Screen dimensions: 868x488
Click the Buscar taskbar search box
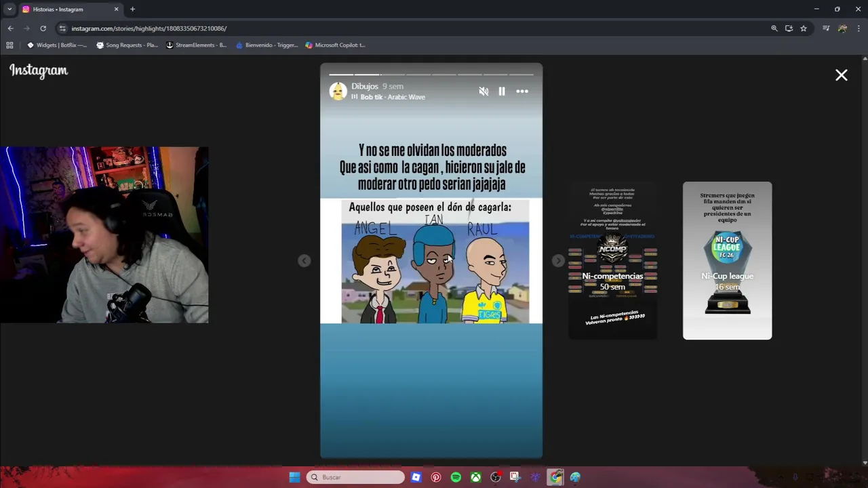click(355, 477)
